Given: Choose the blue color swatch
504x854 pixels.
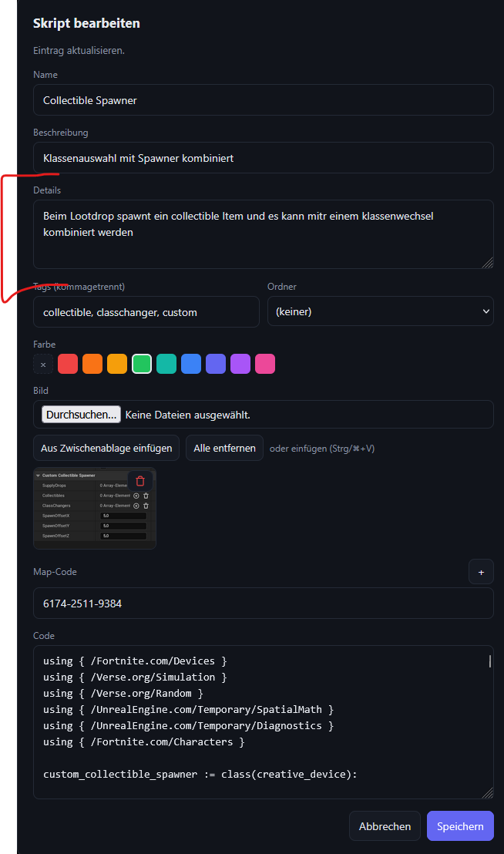Looking at the screenshot, I should (191, 364).
